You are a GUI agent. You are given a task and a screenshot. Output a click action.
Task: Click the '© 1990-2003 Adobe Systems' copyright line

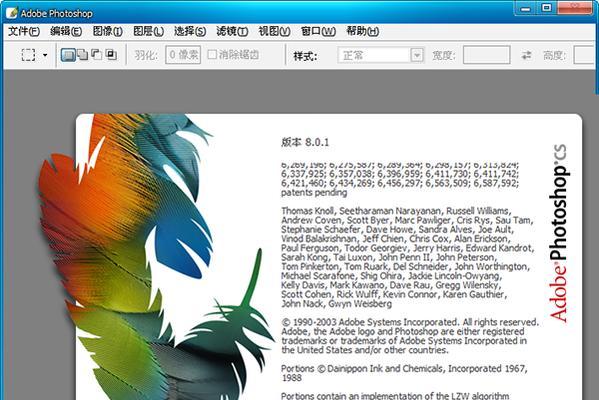[410, 322]
